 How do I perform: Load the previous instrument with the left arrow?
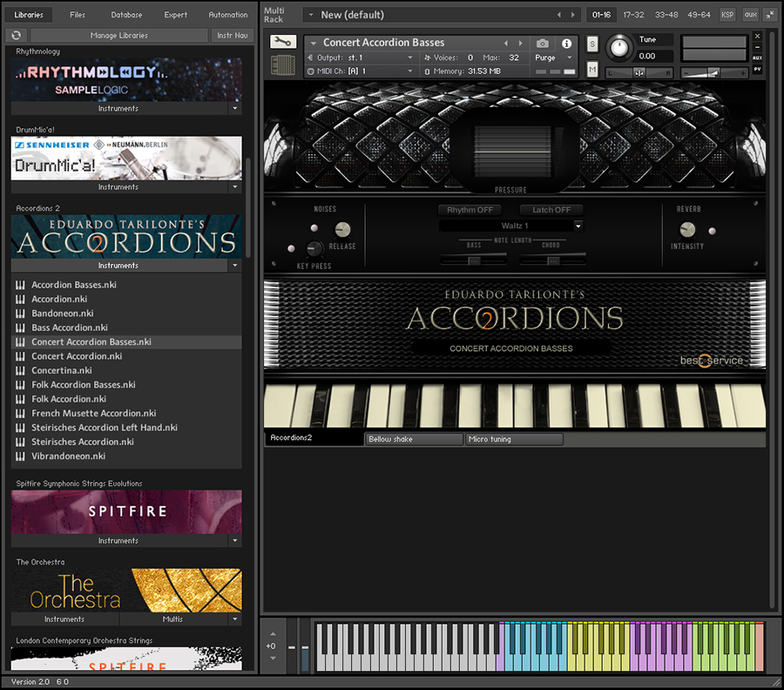tap(506, 43)
